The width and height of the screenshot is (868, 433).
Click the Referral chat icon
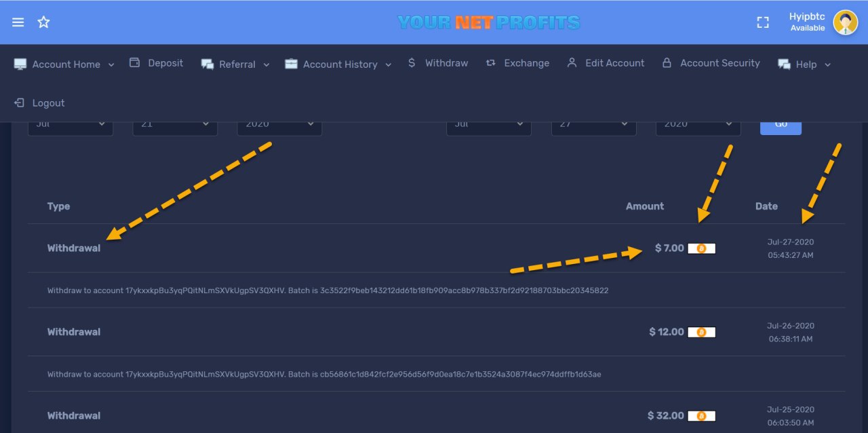click(208, 64)
